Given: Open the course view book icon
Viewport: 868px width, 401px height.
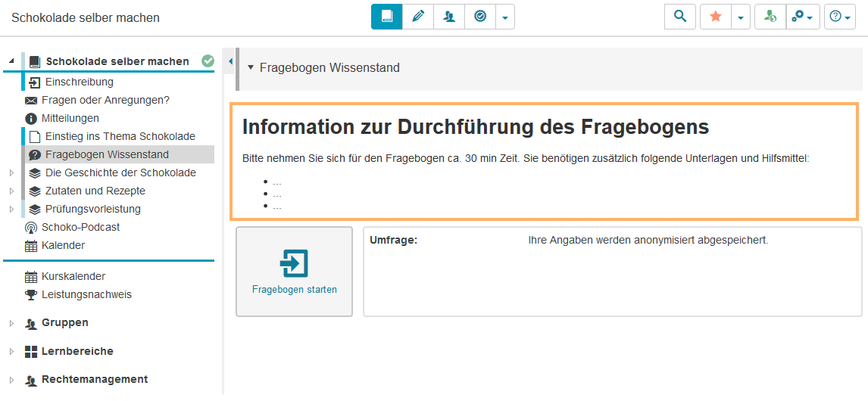Looking at the screenshot, I should click(386, 17).
